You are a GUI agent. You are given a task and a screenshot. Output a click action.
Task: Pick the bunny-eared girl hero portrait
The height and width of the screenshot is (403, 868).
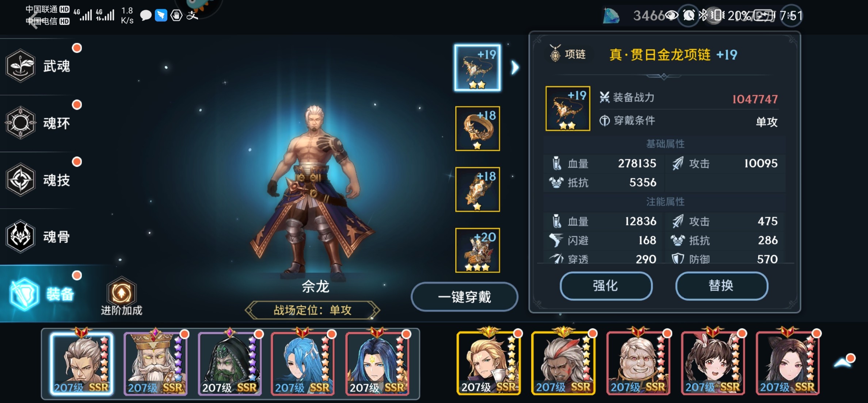pos(713,363)
